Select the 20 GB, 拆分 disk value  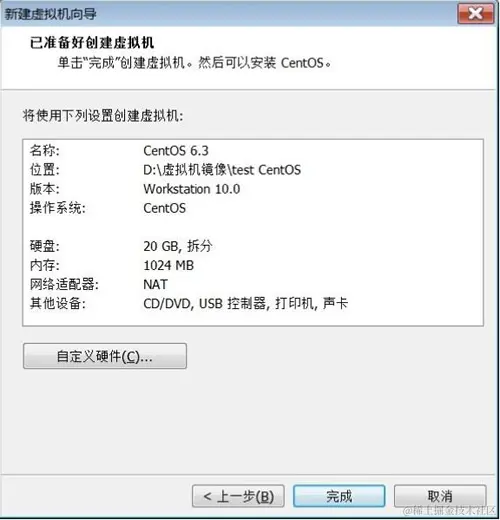(178, 246)
